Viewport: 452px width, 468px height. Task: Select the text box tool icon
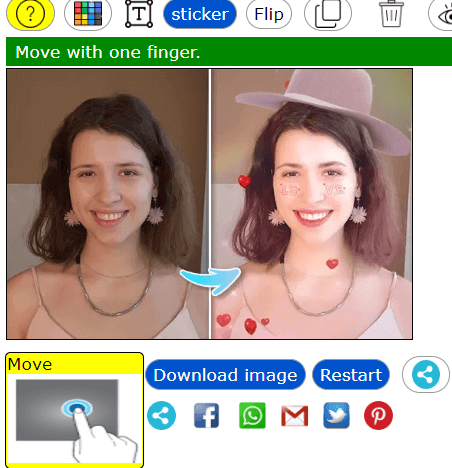tap(139, 14)
